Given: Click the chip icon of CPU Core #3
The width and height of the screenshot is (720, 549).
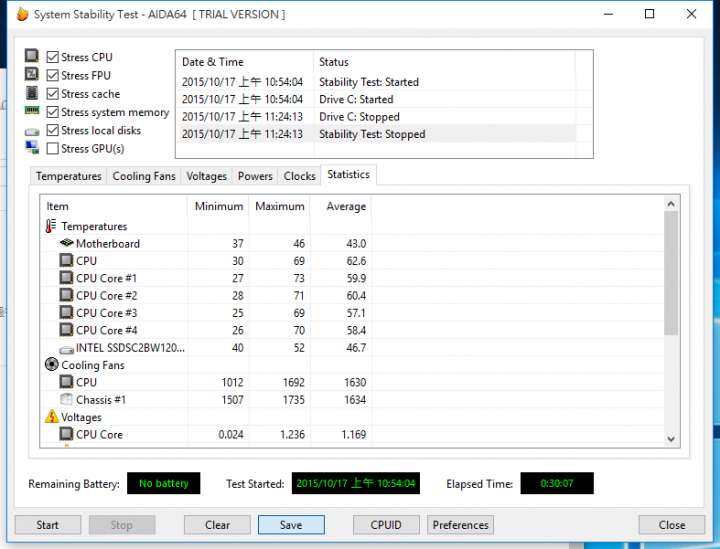Looking at the screenshot, I should pyautogui.click(x=66, y=313).
